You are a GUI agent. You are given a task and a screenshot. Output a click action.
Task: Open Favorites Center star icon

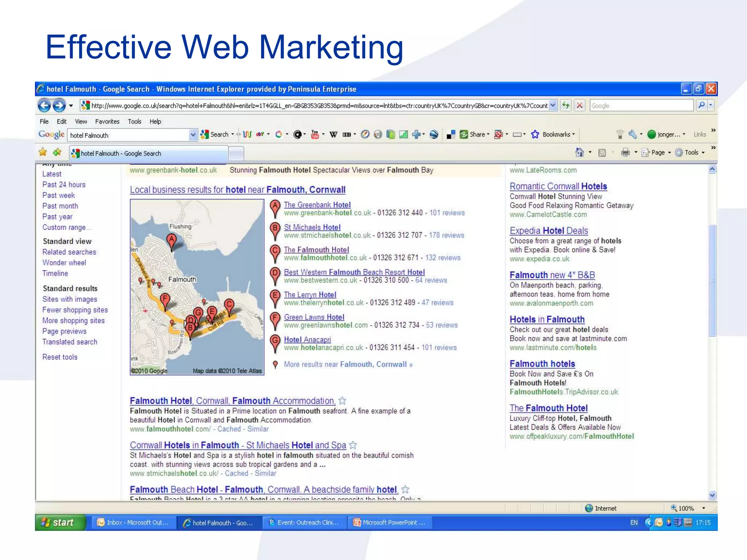point(43,152)
